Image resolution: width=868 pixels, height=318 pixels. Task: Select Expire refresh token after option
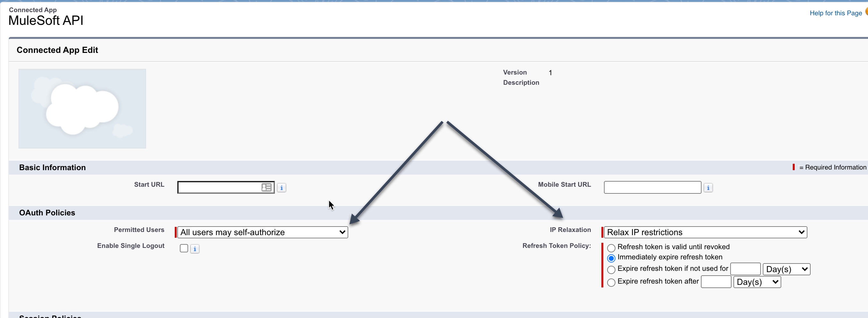[x=611, y=282]
